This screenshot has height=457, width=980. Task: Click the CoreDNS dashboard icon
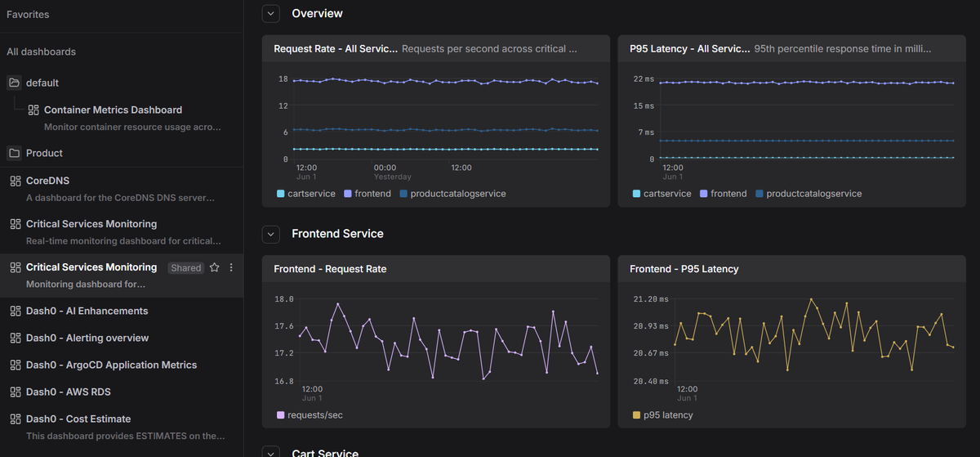[15, 181]
